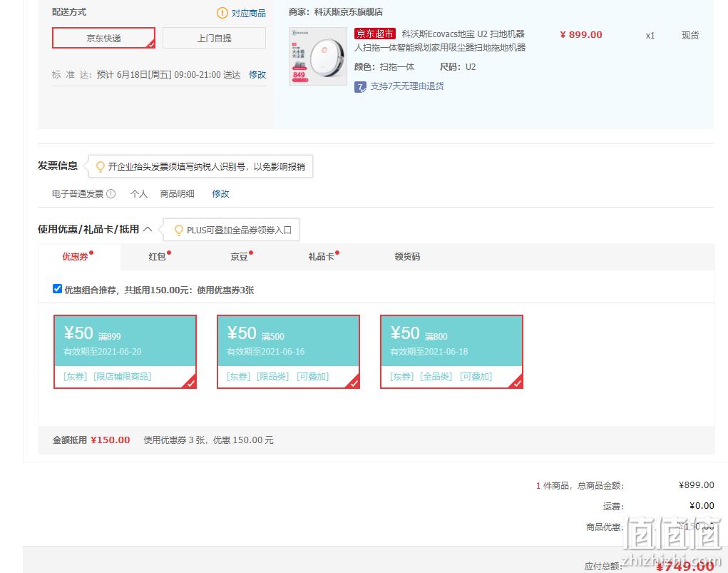Open the 礼品卡 tab
This screenshot has height=573, width=728.
322,256
